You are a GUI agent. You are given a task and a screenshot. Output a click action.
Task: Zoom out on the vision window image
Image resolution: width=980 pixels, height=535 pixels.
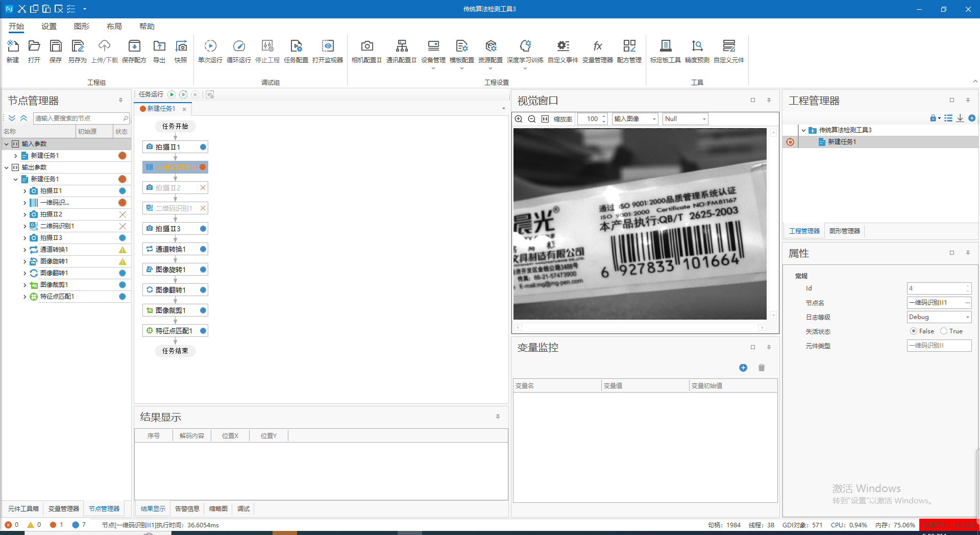tap(532, 119)
